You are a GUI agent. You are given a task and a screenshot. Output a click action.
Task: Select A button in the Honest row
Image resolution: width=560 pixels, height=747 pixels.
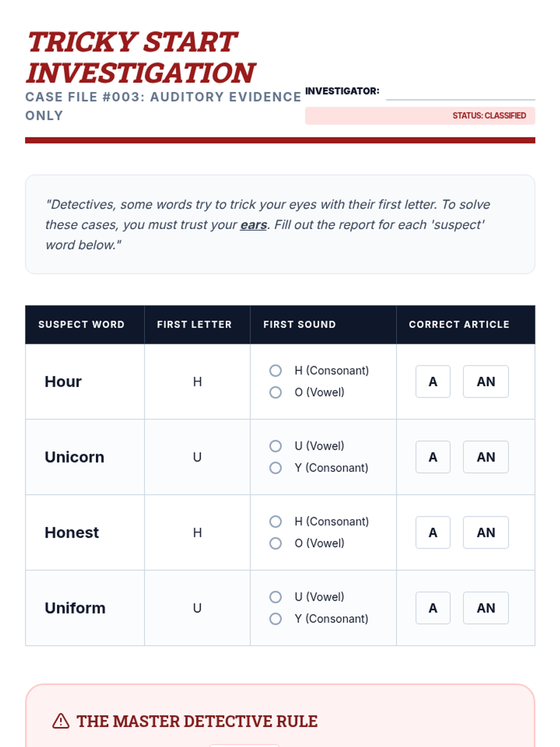tap(433, 533)
